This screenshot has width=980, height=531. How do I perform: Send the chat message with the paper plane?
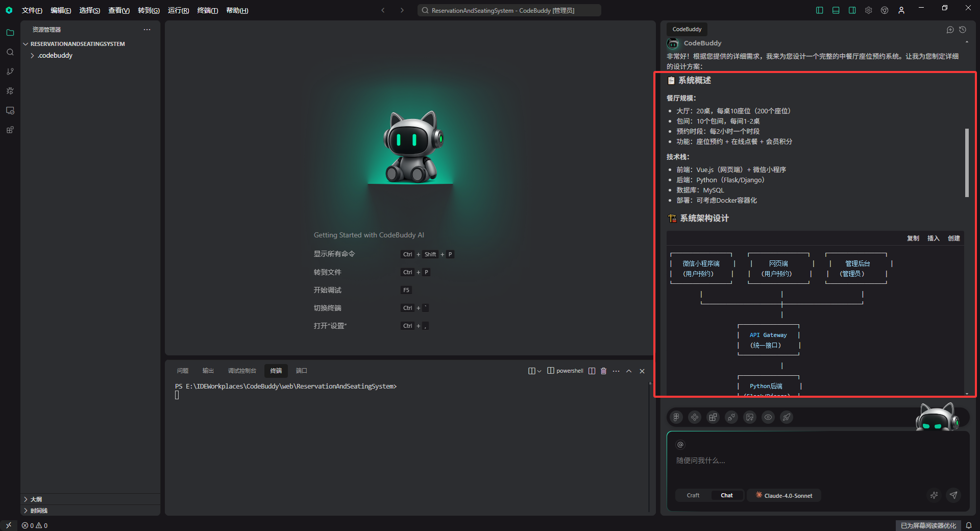953,495
